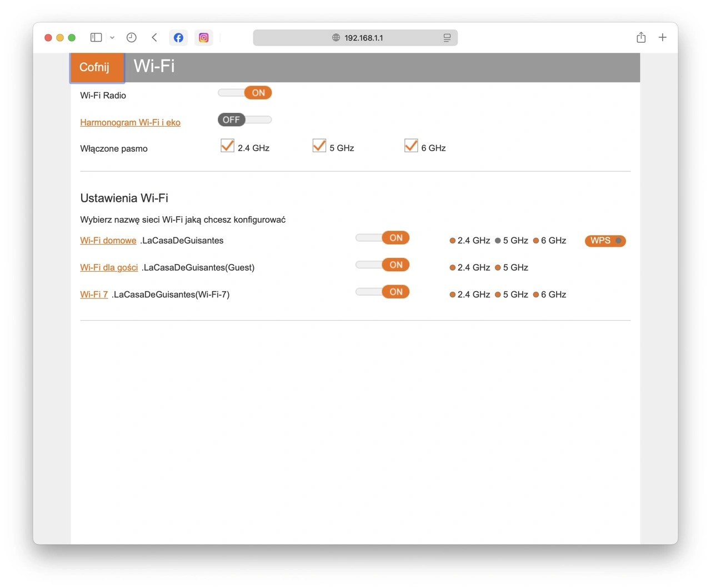Click the 6 GHz indicator in Wi-Fi 7 row
This screenshot has height=588, width=711.
[x=549, y=295]
